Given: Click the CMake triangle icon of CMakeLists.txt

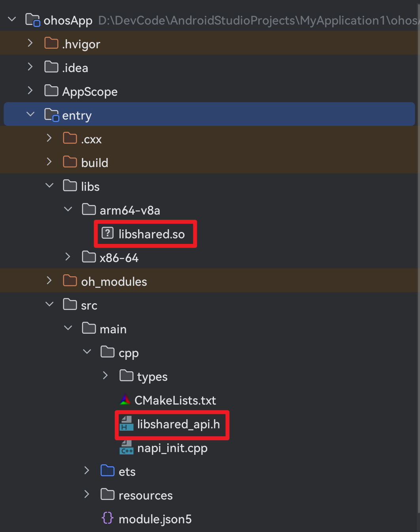Looking at the screenshot, I should pos(125,399).
